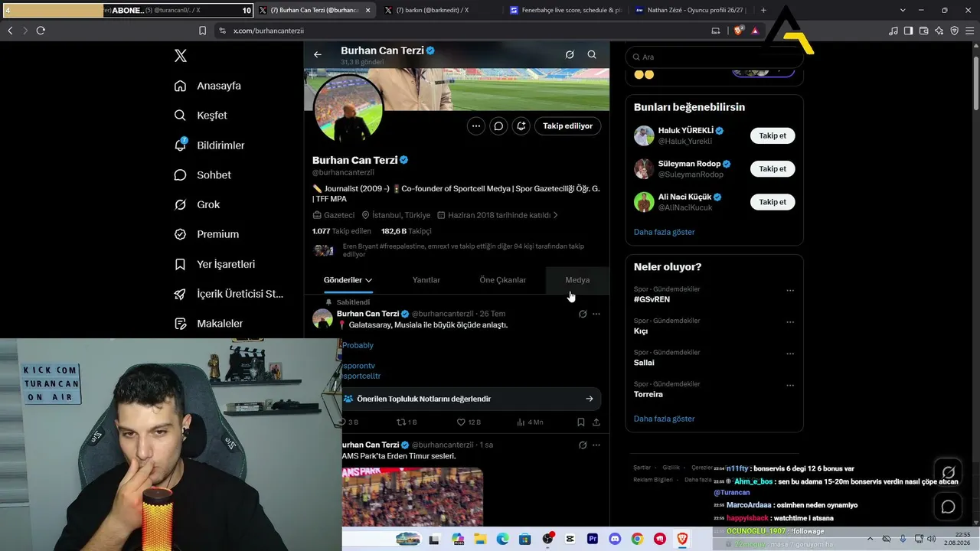Open the Gönderiler tab dropdown
The image size is (980, 551).
pyautogui.click(x=348, y=280)
